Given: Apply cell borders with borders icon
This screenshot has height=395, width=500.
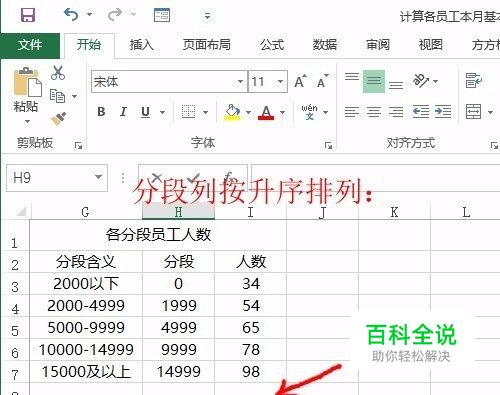Looking at the screenshot, I should pyautogui.click(x=188, y=112).
